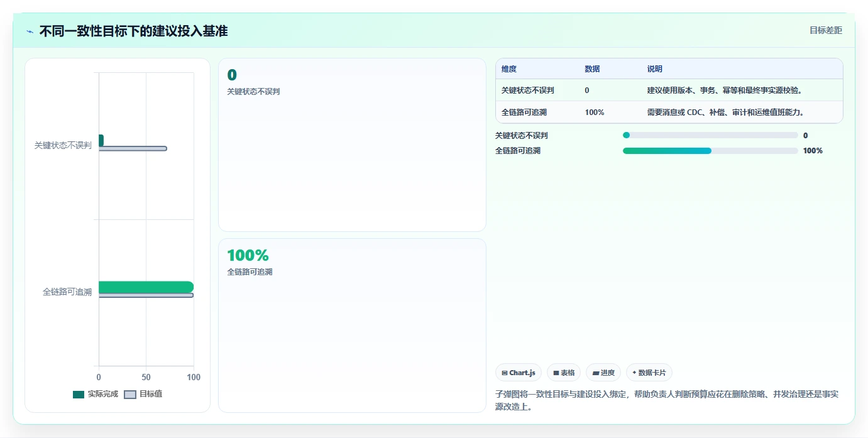Select the 表格 tag
Image resolution: width=868 pixels, height=438 pixels.
point(564,373)
